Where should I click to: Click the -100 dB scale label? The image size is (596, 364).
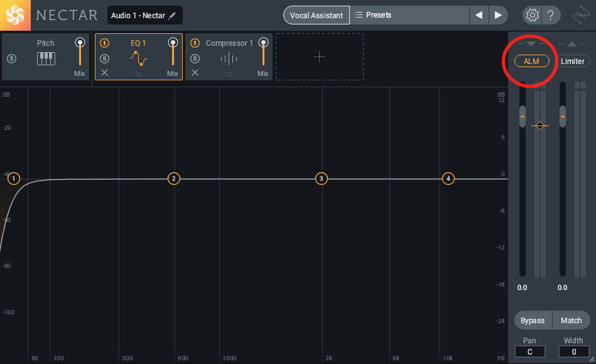pyautogui.click(x=8, y=313)
